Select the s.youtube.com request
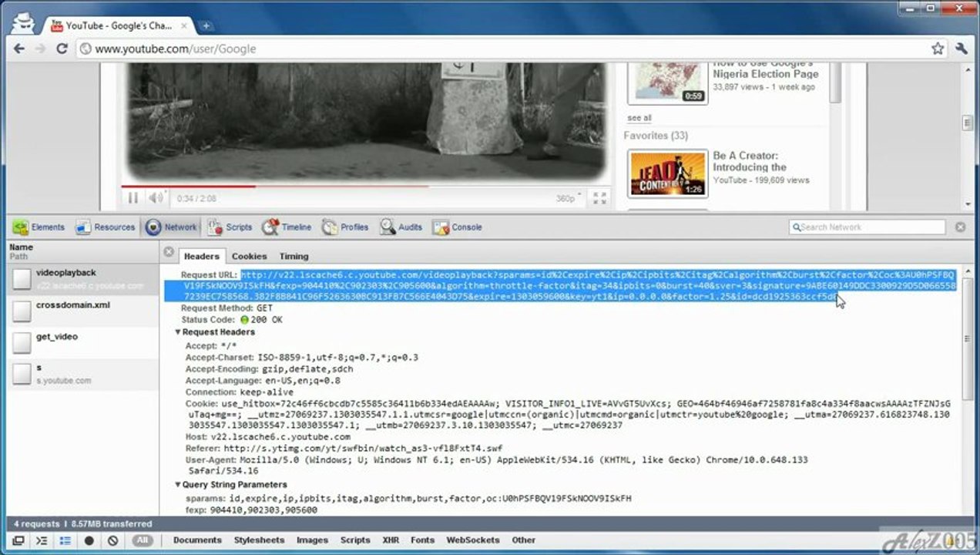The height and width of the screenshot is (555, 980). point(83,374)
